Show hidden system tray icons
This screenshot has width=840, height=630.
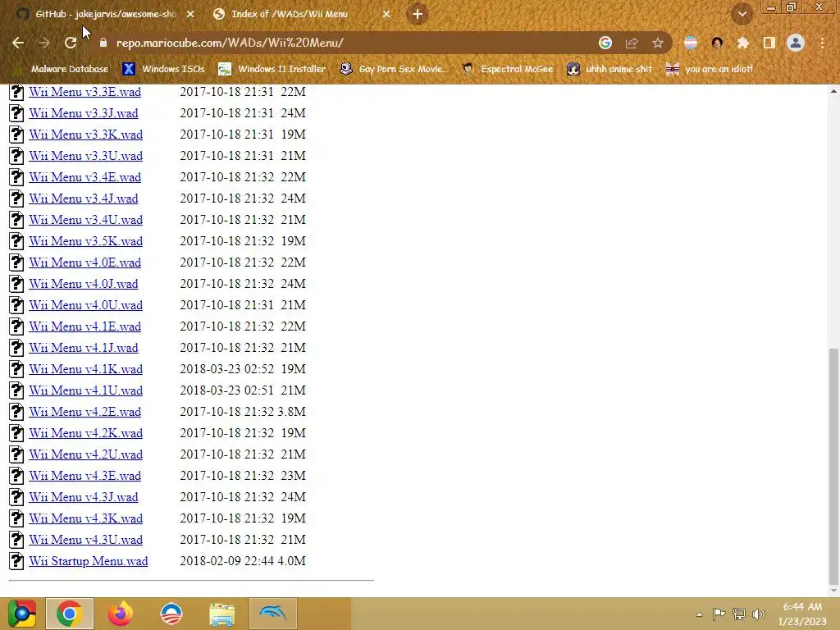point(699,614)
